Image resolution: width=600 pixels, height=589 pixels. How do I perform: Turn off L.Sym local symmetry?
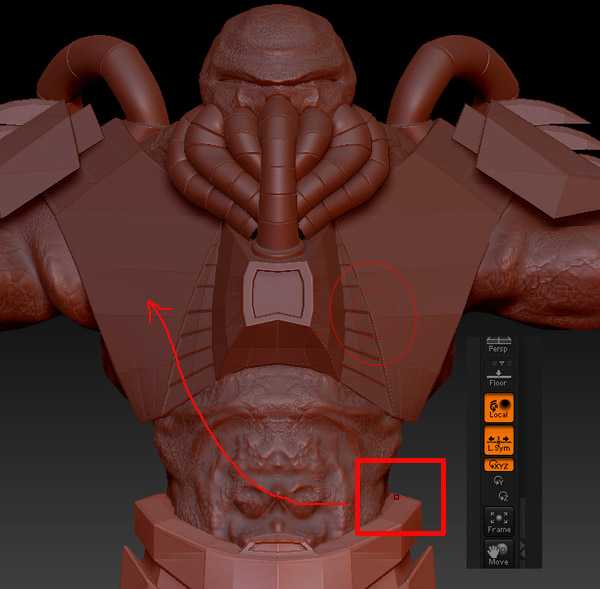tap(499, 441)
